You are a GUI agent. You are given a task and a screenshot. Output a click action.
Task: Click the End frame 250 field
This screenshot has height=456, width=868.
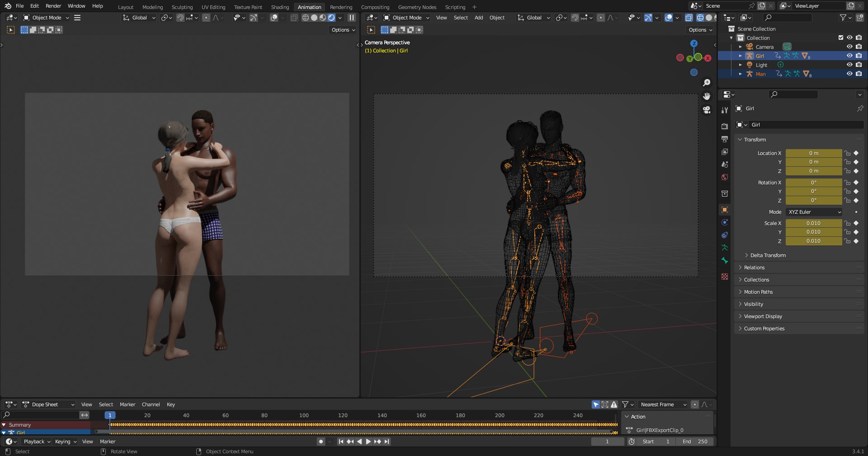tap(695, 442)
